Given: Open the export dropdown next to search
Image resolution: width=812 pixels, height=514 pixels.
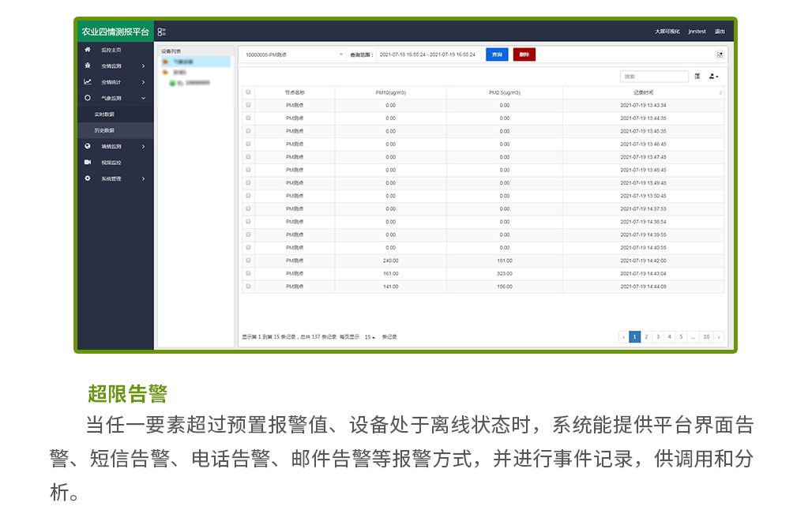Looking at the screenshot, I should pyautogui.click(x=713, y=77).
